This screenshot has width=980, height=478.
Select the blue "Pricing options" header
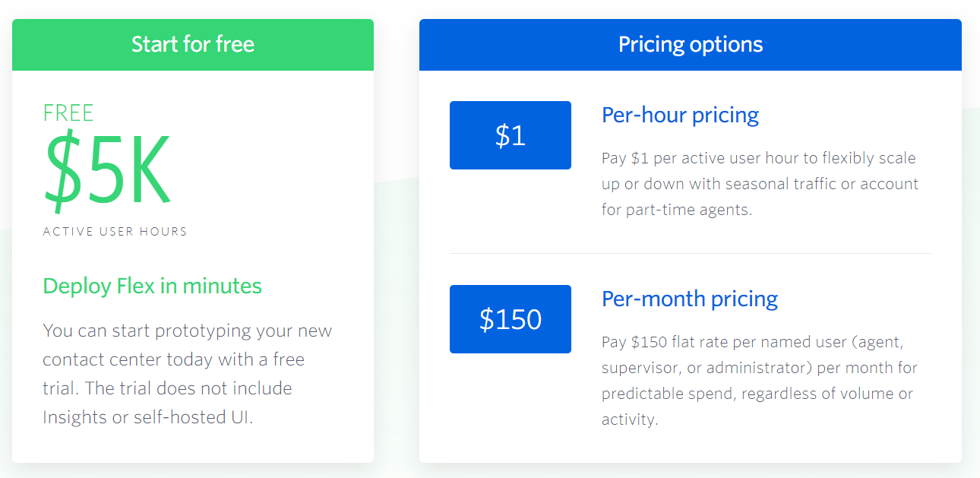690,44
